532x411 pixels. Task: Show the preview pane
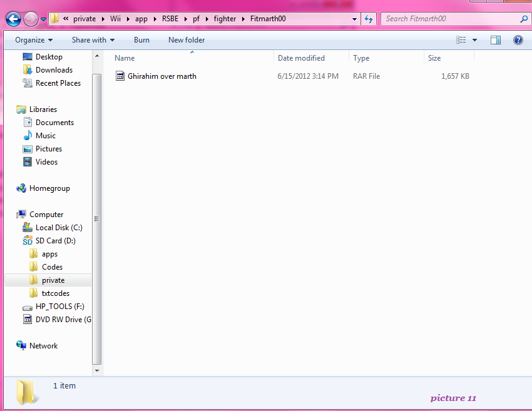click(x=495, y=40)
